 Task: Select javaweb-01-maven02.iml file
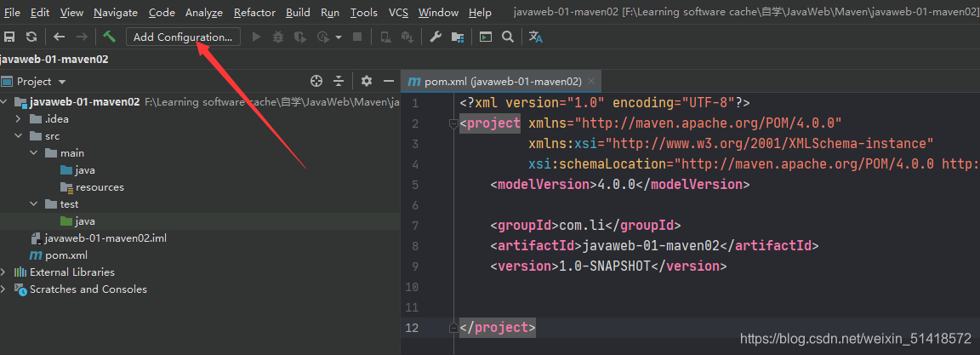click(99, 238)
